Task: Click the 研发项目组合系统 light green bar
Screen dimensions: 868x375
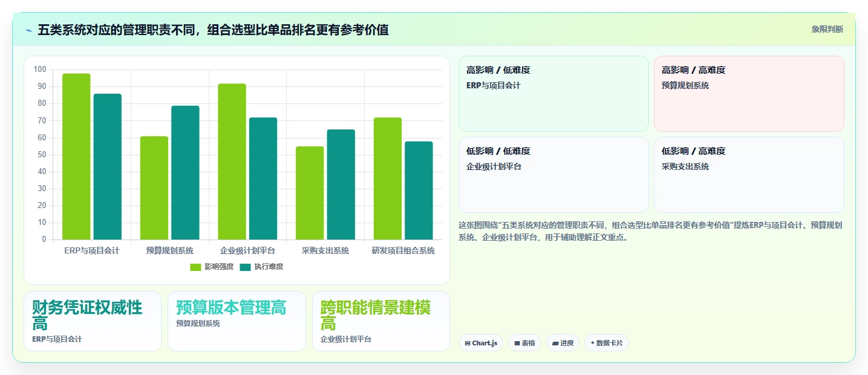Action: (388, 179)
